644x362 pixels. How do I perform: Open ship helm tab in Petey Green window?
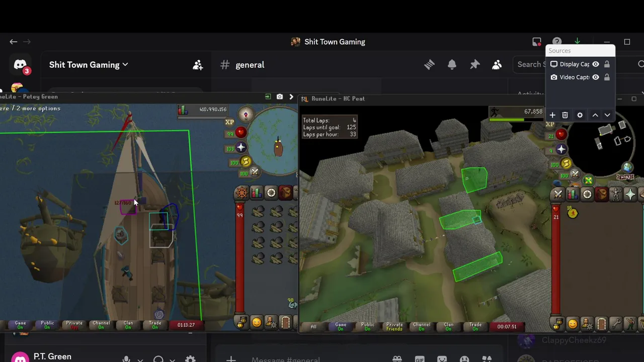tap(242, 193)
